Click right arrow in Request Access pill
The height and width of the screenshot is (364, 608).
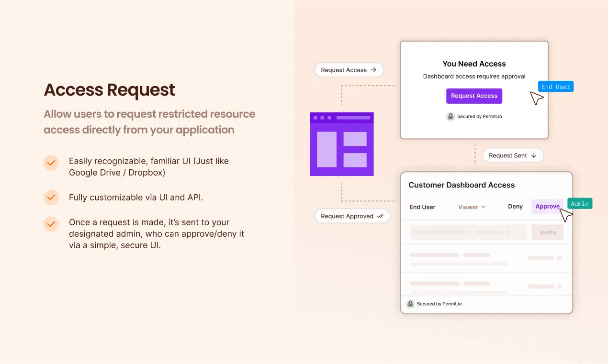374,70
